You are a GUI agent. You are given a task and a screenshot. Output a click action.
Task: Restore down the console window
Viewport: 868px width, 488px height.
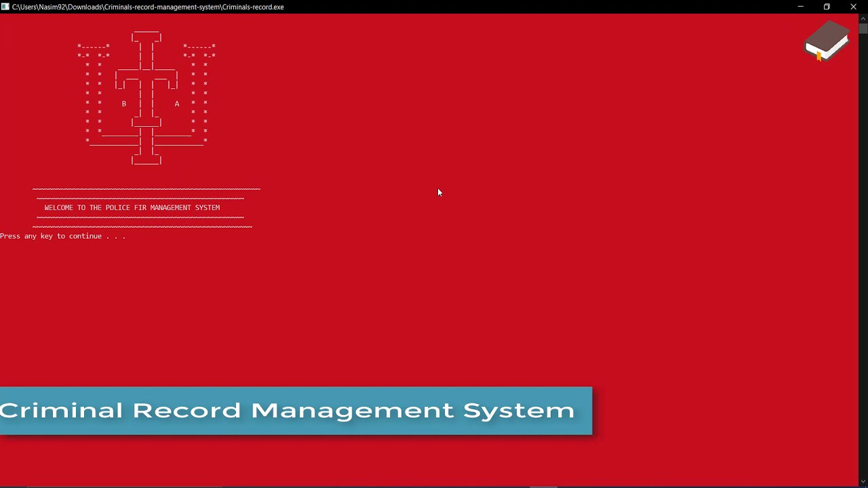[x=827, y=7]
